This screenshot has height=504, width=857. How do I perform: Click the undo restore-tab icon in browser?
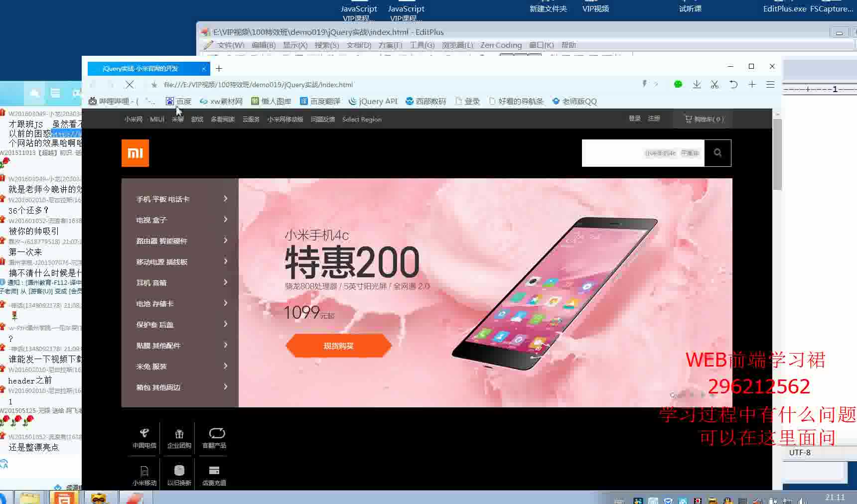click(x=733, y=85)
